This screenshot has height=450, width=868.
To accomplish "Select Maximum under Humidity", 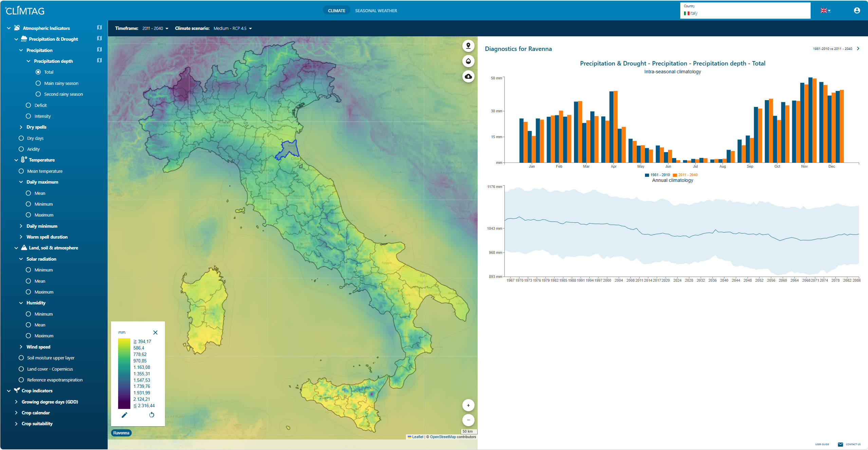I will 28,336.
